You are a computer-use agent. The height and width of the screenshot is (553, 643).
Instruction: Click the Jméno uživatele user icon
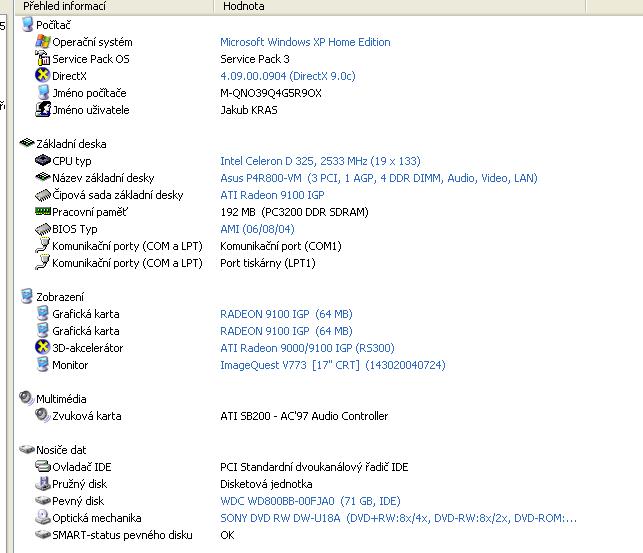[x=42, y=110]
